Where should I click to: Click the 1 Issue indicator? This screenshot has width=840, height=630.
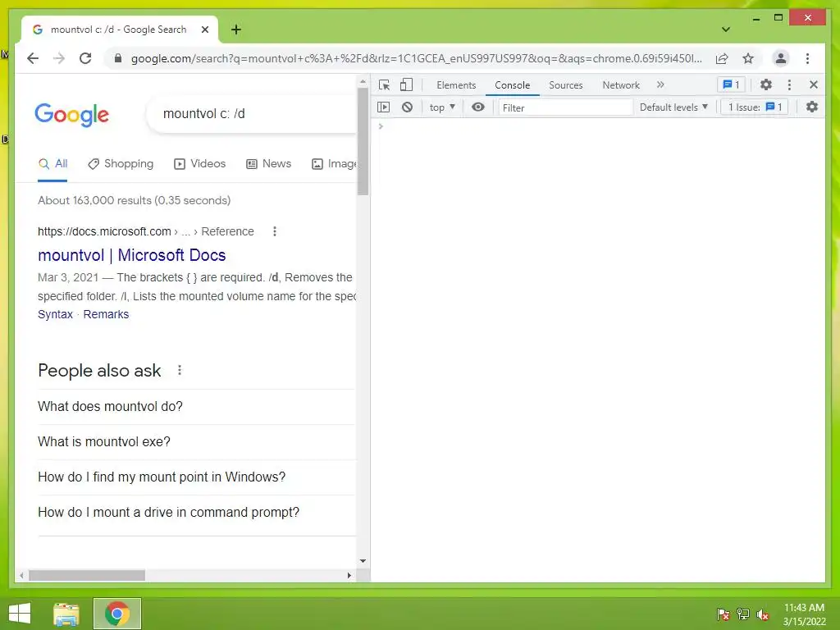(755, 107)
